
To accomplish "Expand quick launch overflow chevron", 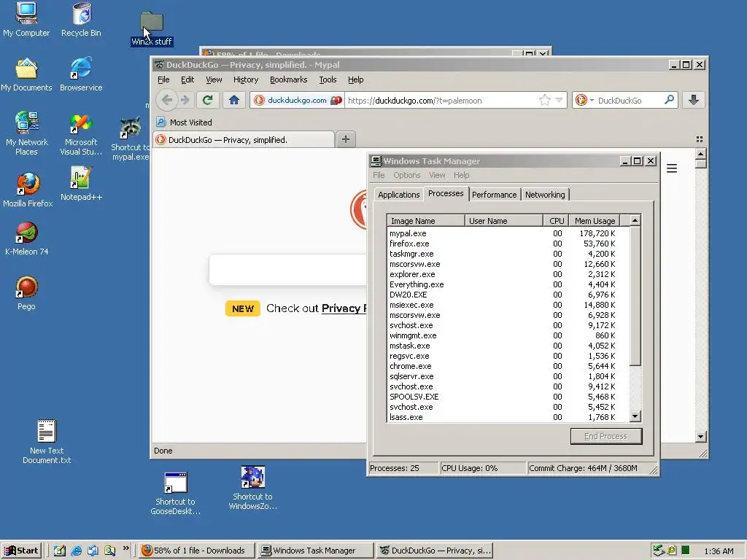I will tap(125, 548).
